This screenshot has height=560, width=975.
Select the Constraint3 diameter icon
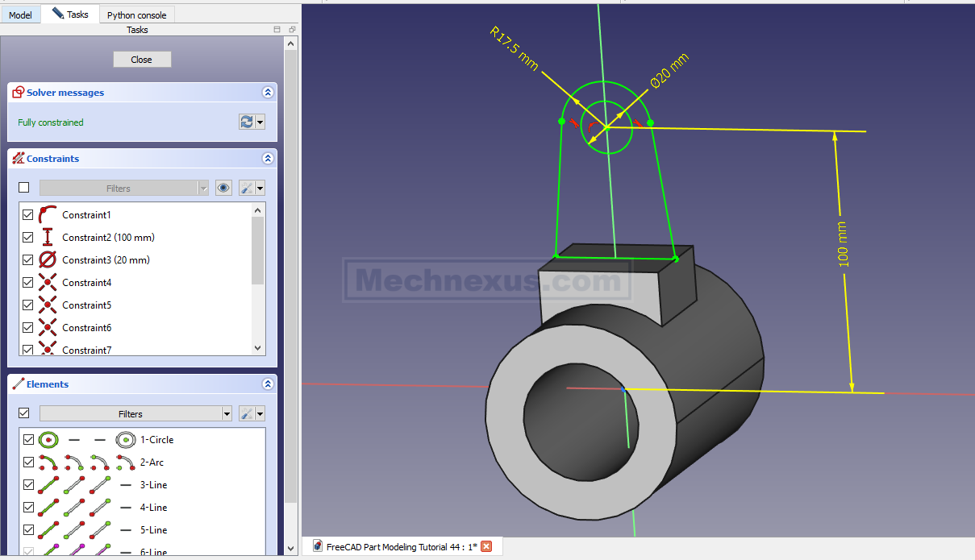point(48,259)
